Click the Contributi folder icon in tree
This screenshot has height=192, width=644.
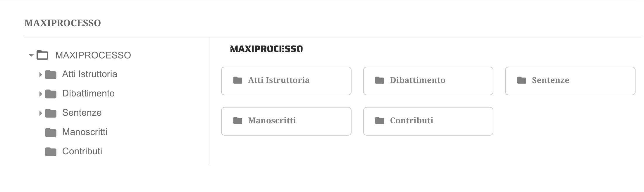tap(51, 152)
